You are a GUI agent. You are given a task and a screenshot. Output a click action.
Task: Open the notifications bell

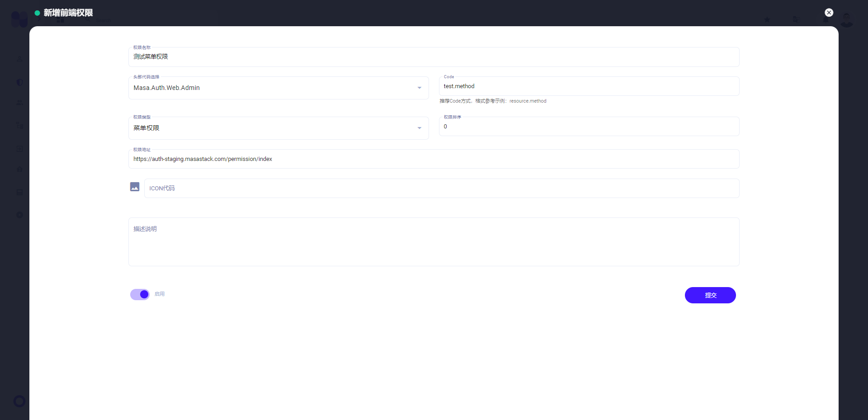(826, 19)
